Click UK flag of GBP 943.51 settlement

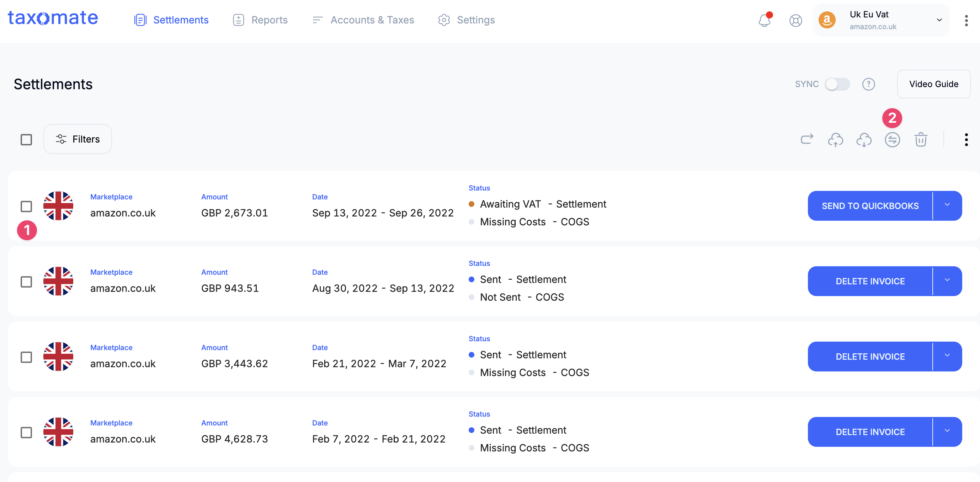click(58, 281)
